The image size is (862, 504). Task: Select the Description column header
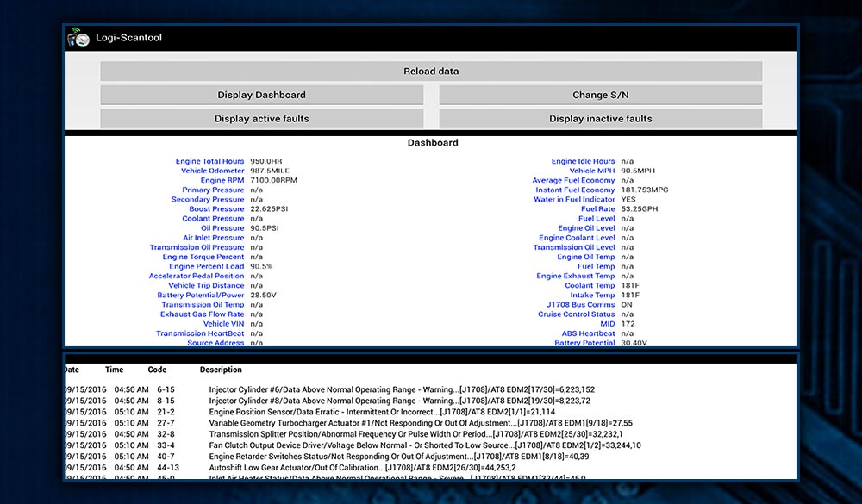[221, 370]
